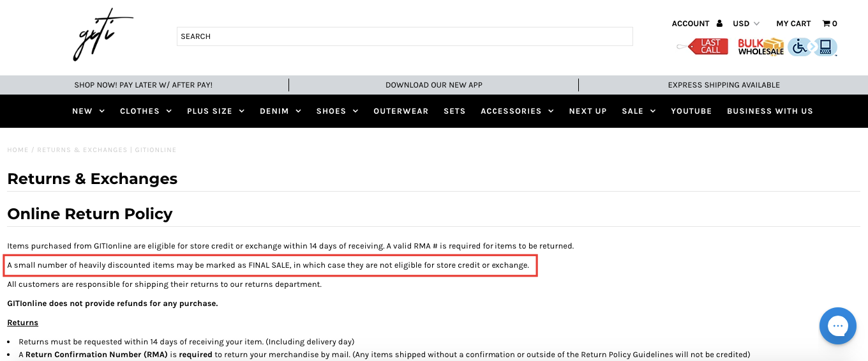The width and height of the screenshot is (868, 361).
Task: Expand the USD currency dropdown
Action: 746,24
